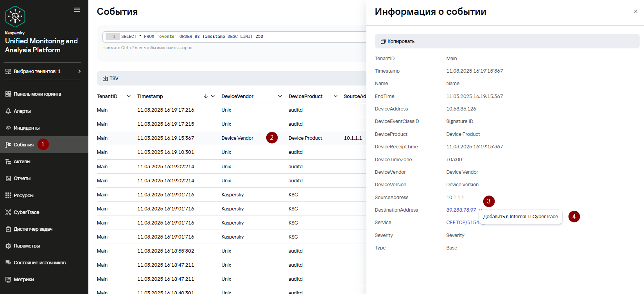This screenshot has height=294, width=644.
Task: Click the 'Информация о событии' panel title
Action: click(431, 12)
